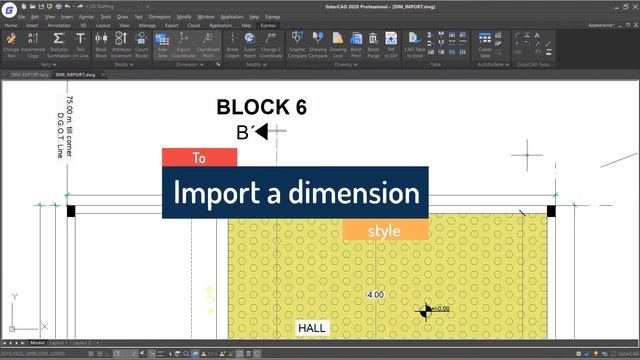Click the coordinates readout in the status bar
Image resolution: width=640 pixels, height=360 pixels.
click(x=33, y=353)
